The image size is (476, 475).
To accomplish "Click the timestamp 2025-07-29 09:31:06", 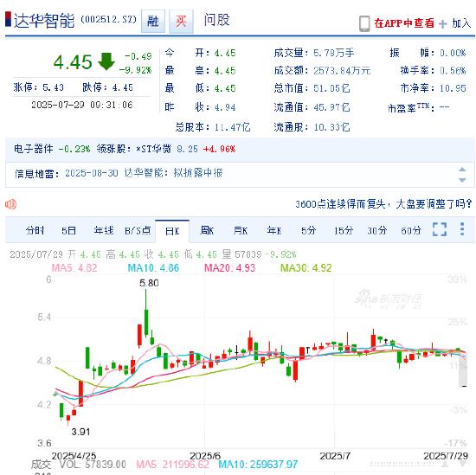I will coord(82,105).
